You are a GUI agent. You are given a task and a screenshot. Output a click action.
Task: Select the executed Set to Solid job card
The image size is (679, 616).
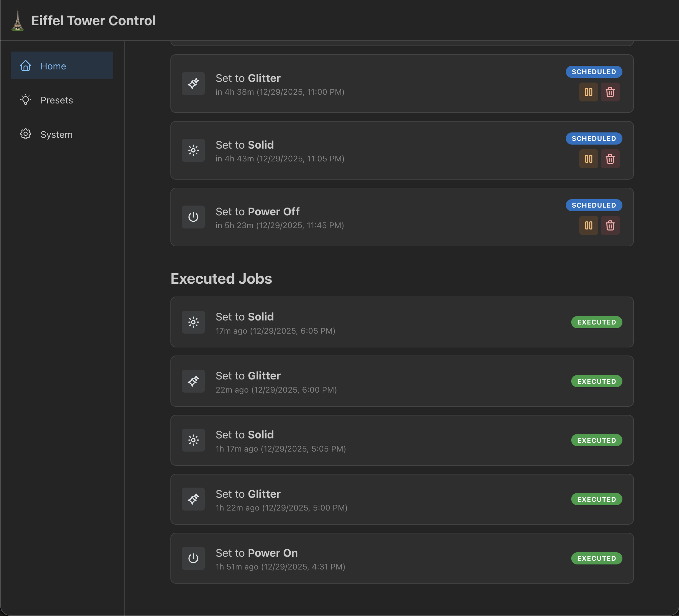tap(402, 322)
